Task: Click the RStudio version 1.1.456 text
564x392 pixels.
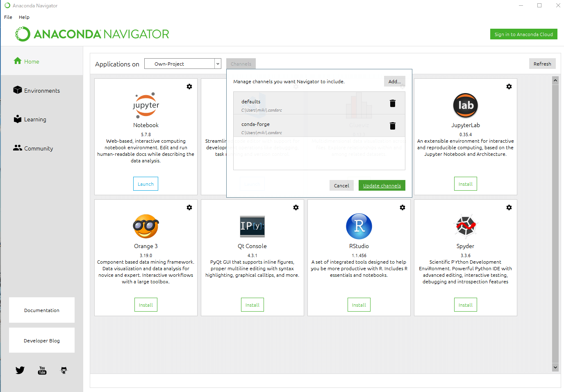Action: point(359,255)
